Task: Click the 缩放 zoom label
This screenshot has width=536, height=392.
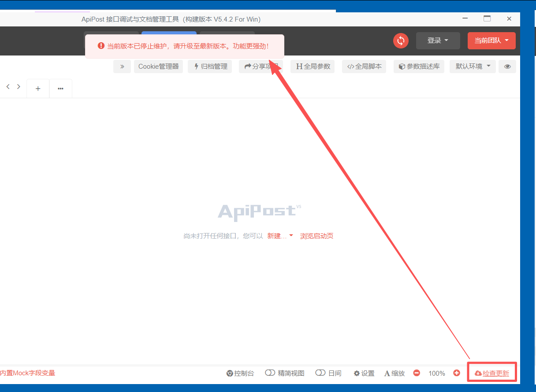Action: tap(395, 373)
